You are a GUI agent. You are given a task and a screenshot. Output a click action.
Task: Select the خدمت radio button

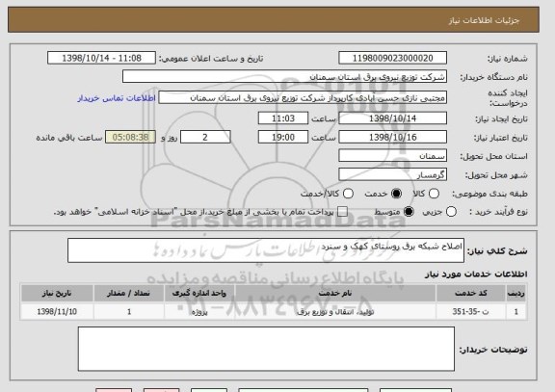[396, 194]
